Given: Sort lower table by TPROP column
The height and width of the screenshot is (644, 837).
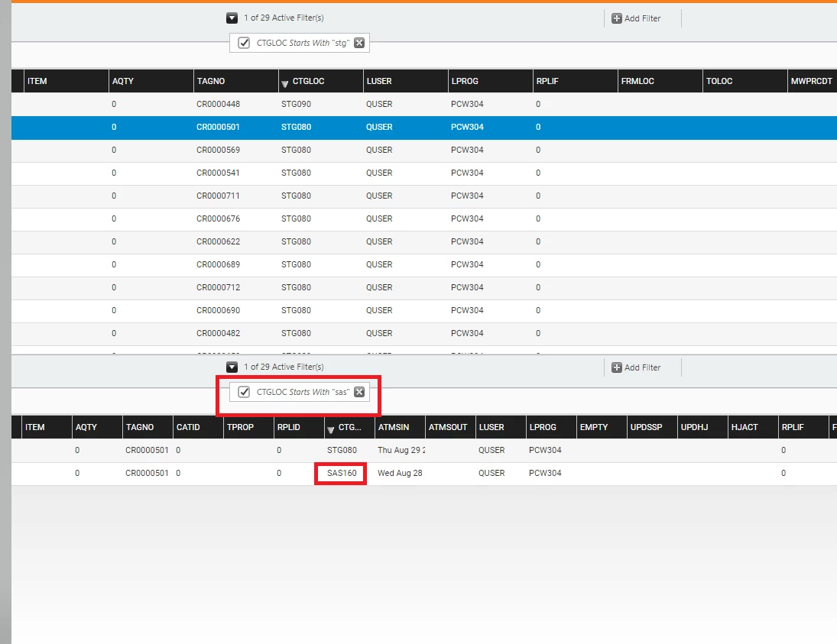Looking at the screenshot, I should tap(248, 427).
